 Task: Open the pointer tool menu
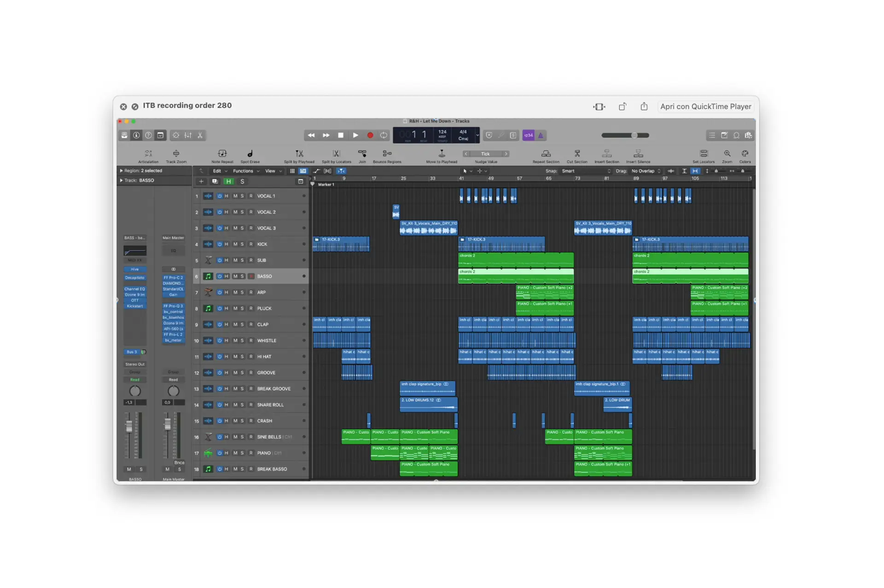pyautogui.click(x=467, y=171)
